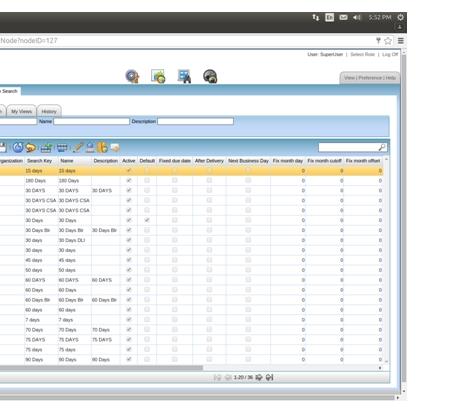The image size is (464, 408).
Task: Toggle Active checkbox in 180 Days row
Action: pos(129,180)
